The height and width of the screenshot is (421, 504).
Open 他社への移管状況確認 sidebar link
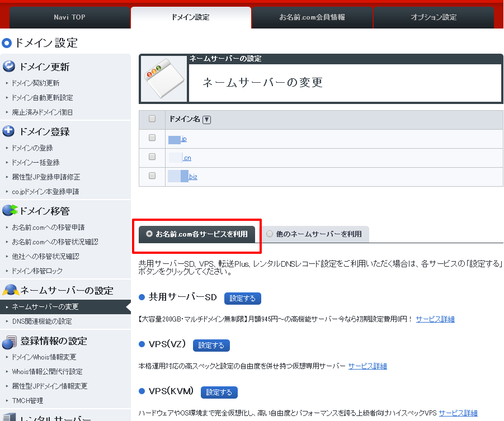coord(45,257)
